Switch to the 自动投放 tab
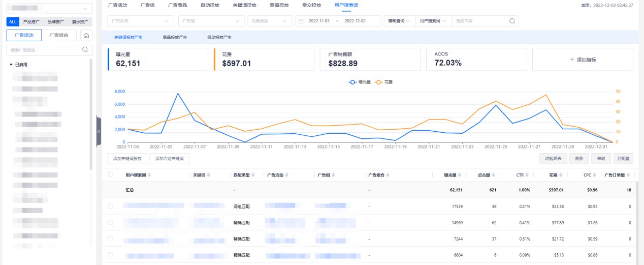Screen dimensions: 644x265 [x=210, y=5]
